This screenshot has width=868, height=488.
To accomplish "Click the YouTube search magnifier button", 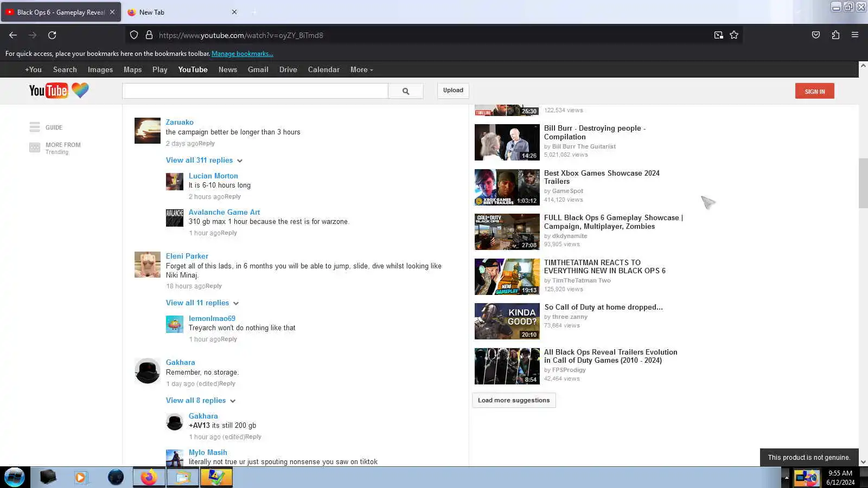I will click(x=406, y=91).
